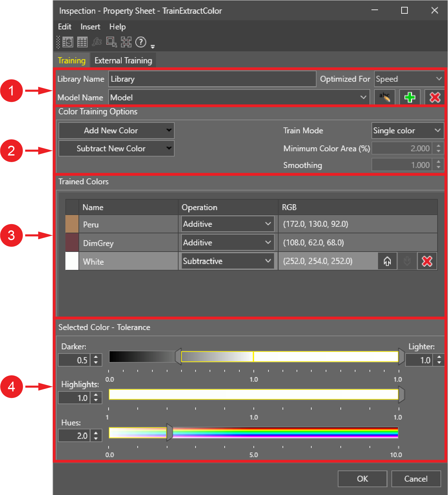The image size is (448, 495).
Task: Click the Peru color swatch
Action: (72, 224)
